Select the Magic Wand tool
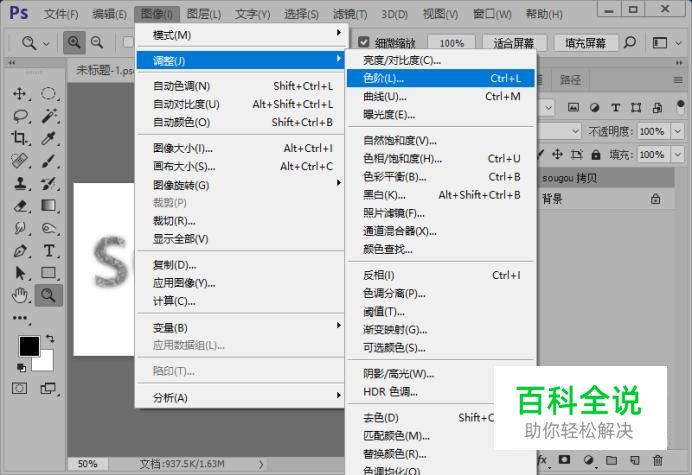692x475 pixels. pos(49,116)
